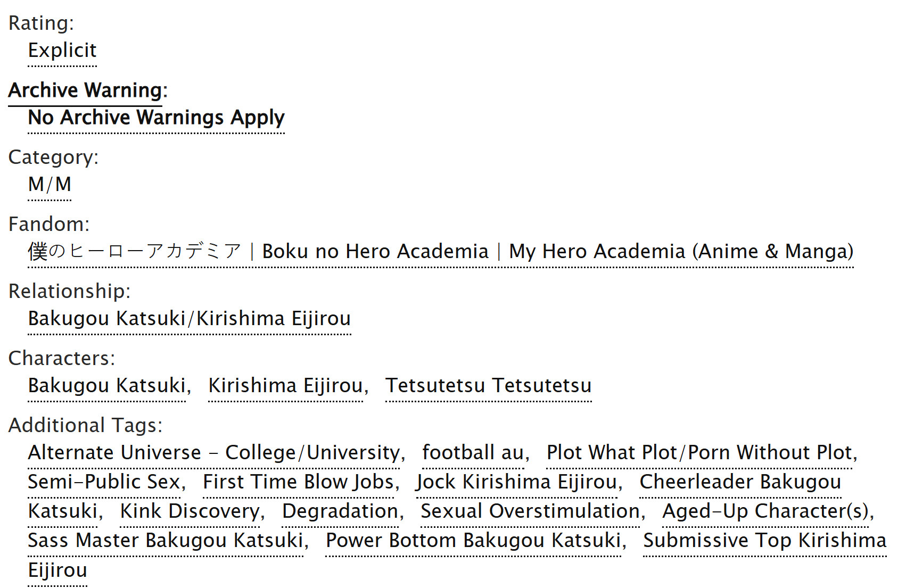Open the Sass Master Bakugou Katsuki tag
Viewport: 906px width, 588px height.
pos(165,541)
